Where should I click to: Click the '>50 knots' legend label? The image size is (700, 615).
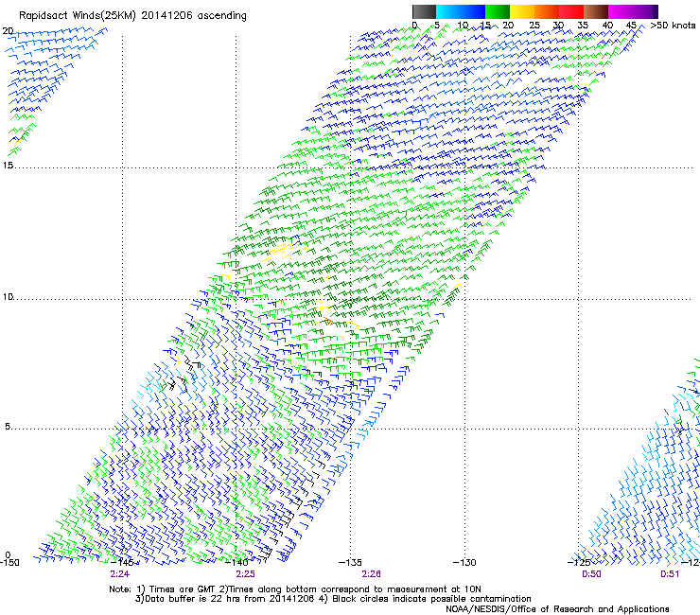(673, 25)
